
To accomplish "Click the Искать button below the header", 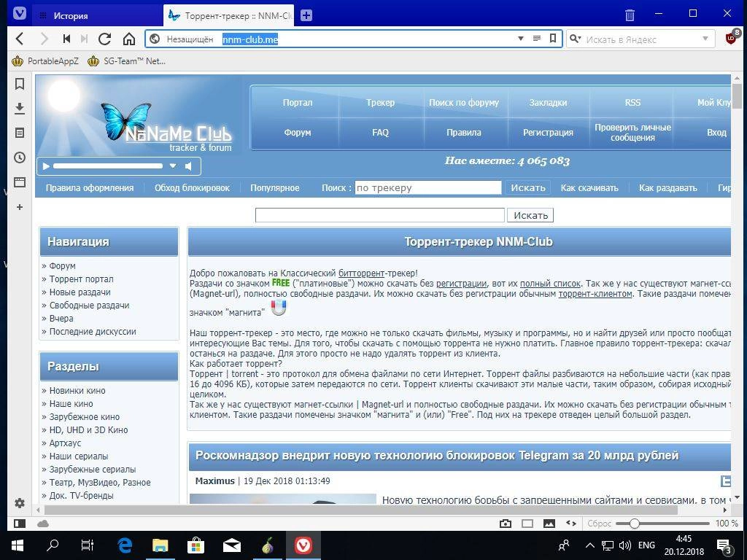I will click(530, 215).
